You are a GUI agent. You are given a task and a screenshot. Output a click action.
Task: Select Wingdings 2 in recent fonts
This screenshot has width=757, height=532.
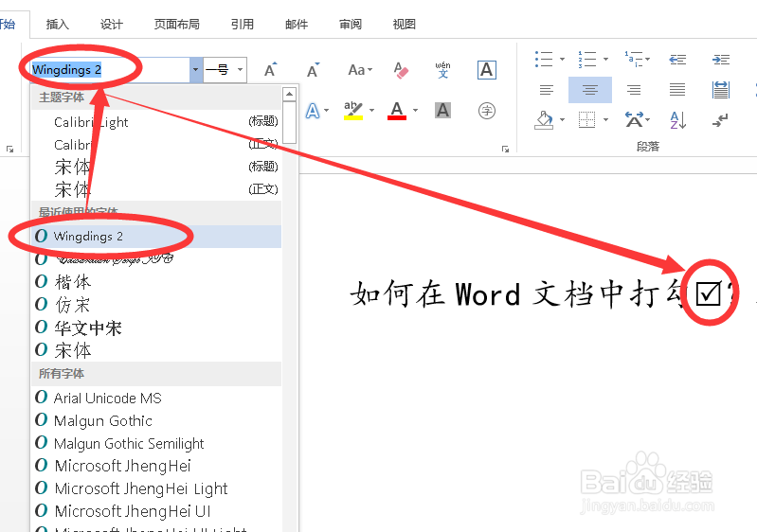[156, 237]
